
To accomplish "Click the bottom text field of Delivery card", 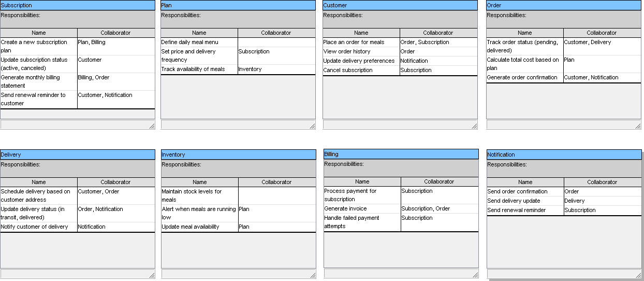I will [74, 274].
